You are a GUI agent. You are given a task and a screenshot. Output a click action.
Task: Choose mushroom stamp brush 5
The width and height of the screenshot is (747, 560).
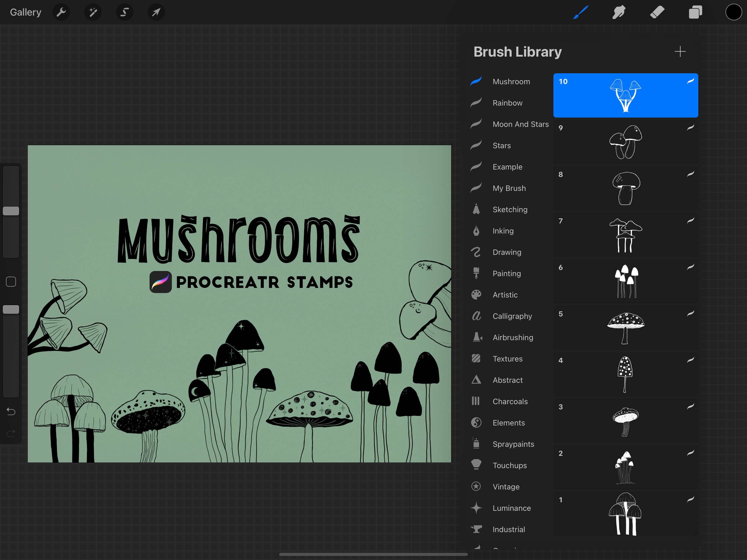[625, 328]
